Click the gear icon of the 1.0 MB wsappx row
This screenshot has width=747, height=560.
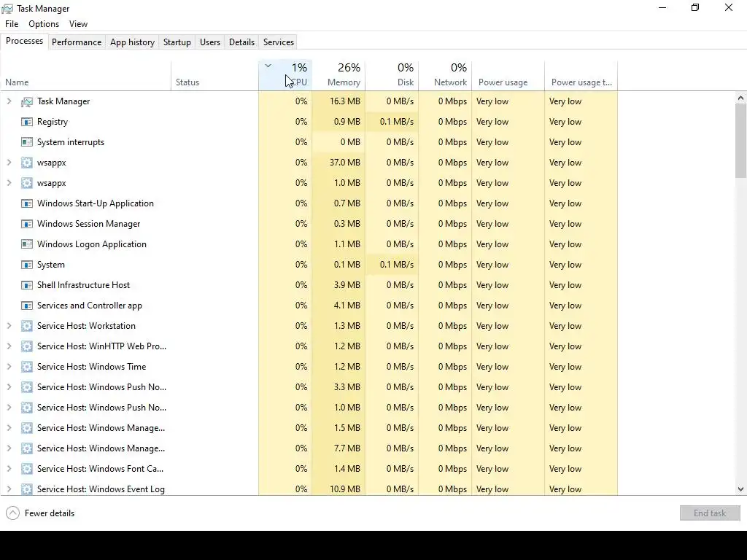(27, 183)
